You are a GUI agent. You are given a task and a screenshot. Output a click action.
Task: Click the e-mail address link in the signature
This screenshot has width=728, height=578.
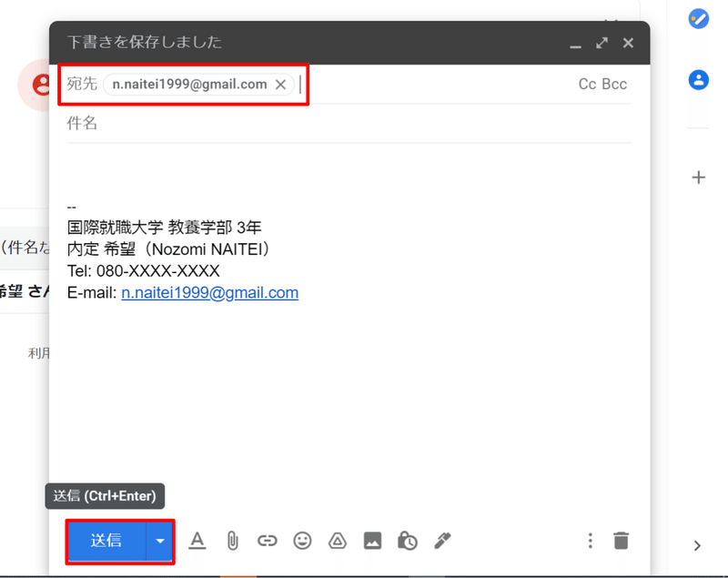click(x=209, y=292)
